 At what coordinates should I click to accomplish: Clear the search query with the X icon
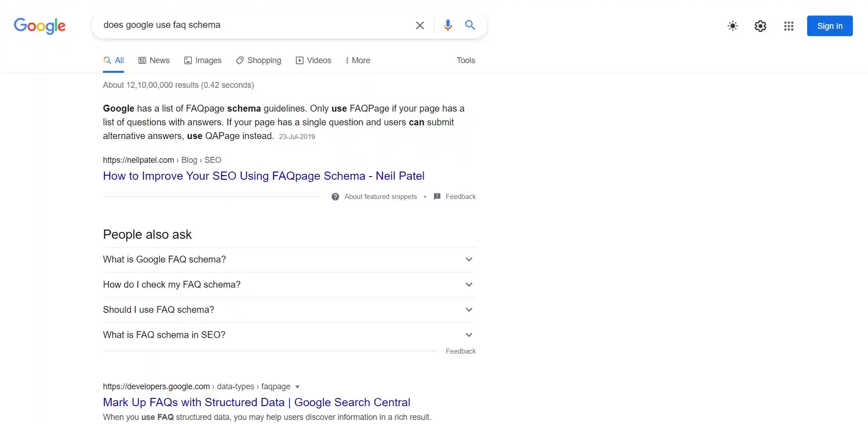(420, 25)
